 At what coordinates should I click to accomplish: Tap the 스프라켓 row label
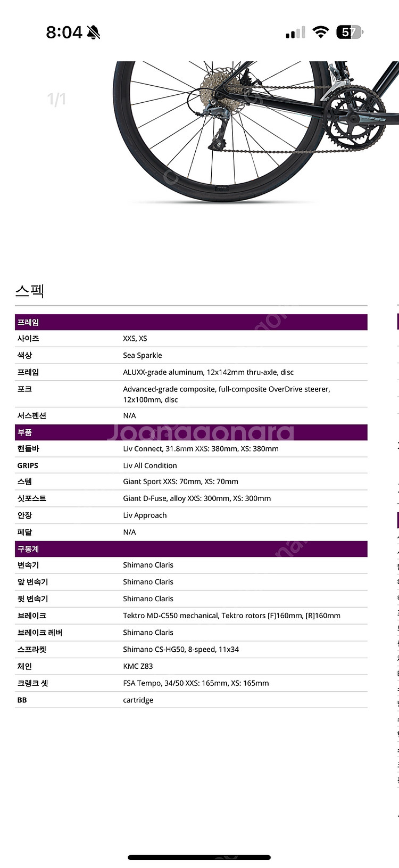(32, 650)
